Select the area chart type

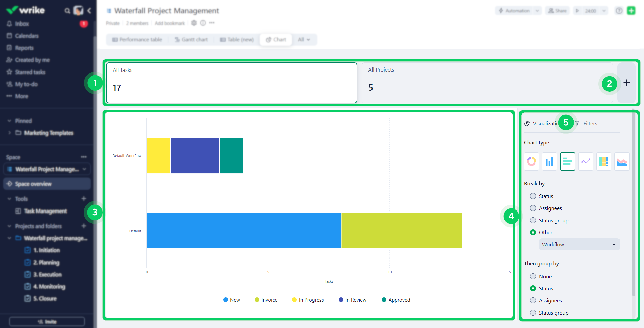pyautogui.click(x=622, y=161)
